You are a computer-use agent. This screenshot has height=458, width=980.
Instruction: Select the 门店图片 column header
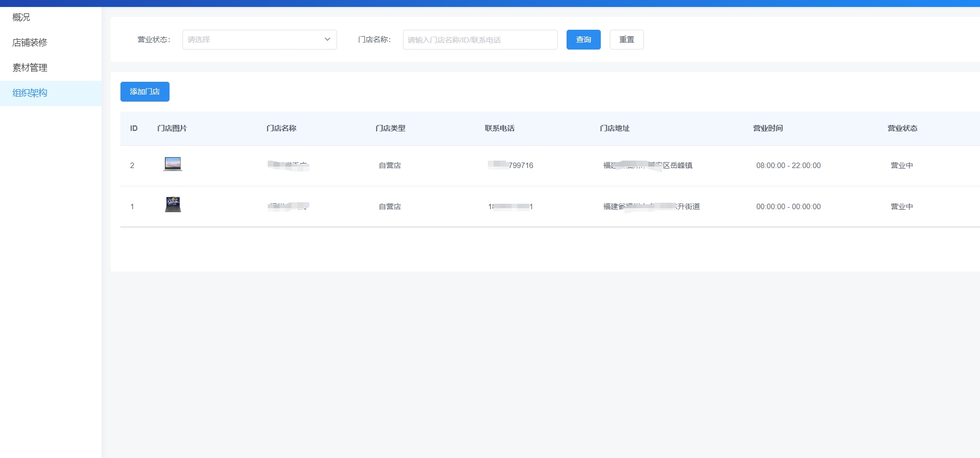click(x=171, y=128)
